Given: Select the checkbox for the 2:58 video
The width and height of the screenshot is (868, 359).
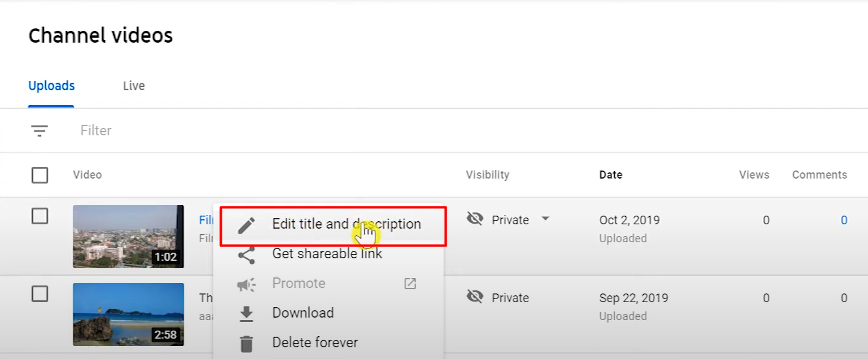Looking at the screenshot, I should 40,294.
